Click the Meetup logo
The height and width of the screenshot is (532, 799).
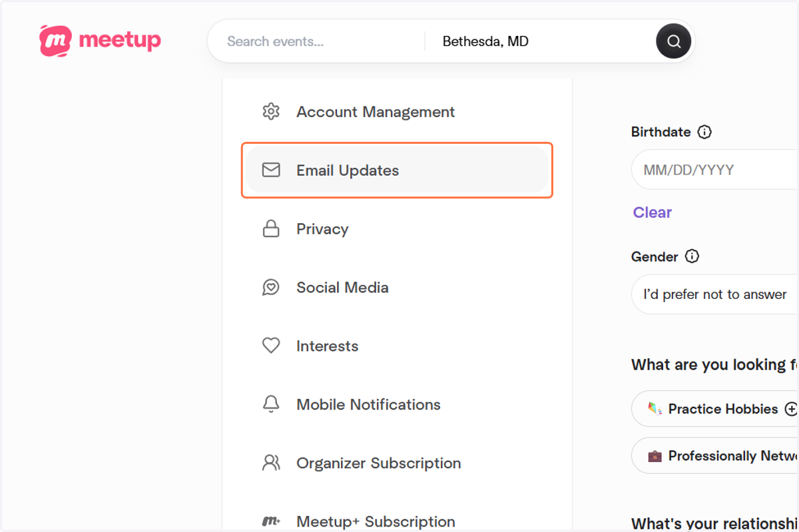pyautogui.click(x=100, y=41)
